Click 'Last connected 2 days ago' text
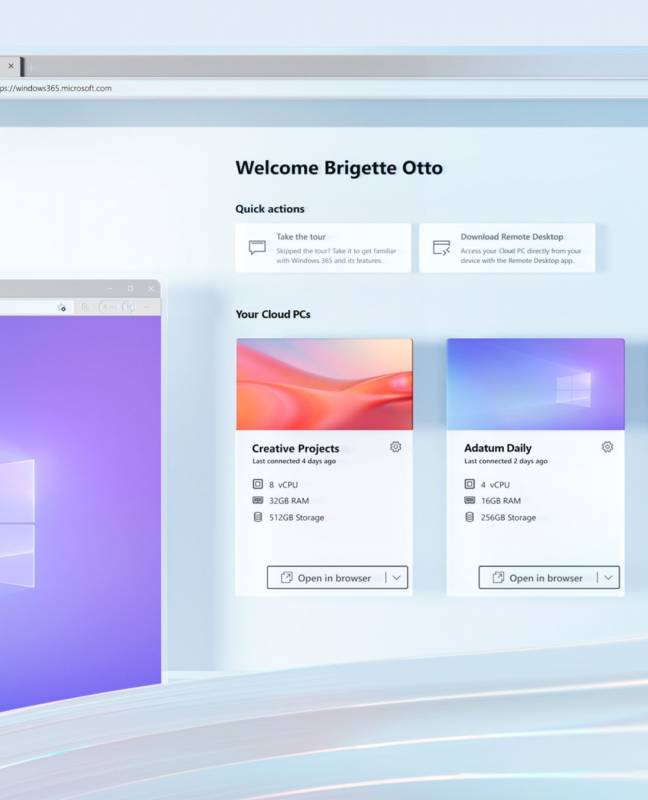This screenshot has height=800, width=648. pos(506,461)
